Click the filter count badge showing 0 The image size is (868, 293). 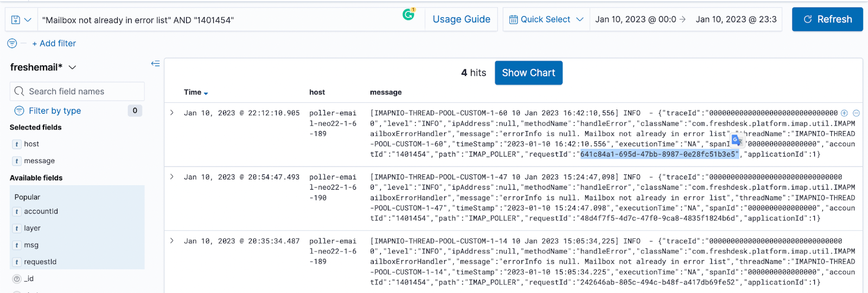(135, 110)
